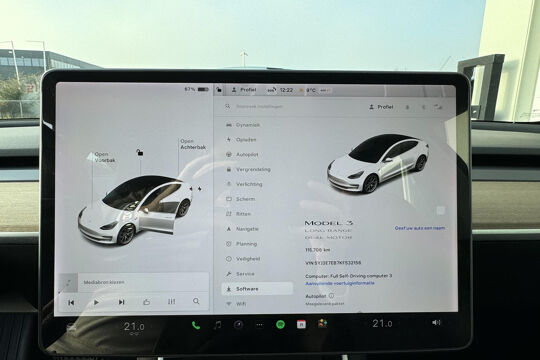Image resolution: width=540 pixels, height=360 pixels.
Task: Tap the driver temperature 21.0 control
Action: (x=134, y=327)
